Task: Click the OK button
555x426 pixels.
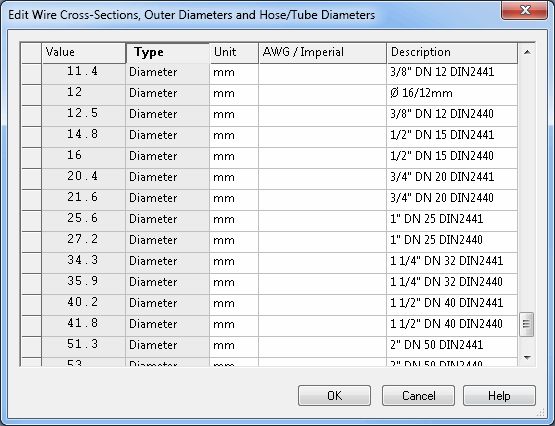Action: [x=334, y=395]
